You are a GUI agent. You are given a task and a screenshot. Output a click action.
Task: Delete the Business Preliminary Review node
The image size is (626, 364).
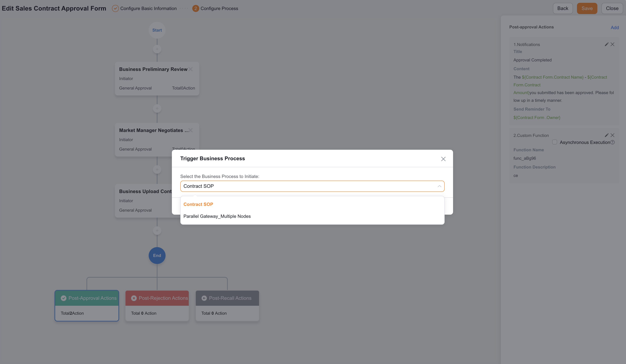(x=191, y=69)
